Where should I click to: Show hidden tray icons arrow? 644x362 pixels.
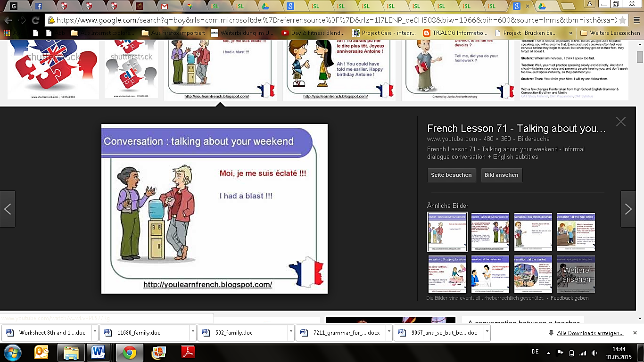549,353
